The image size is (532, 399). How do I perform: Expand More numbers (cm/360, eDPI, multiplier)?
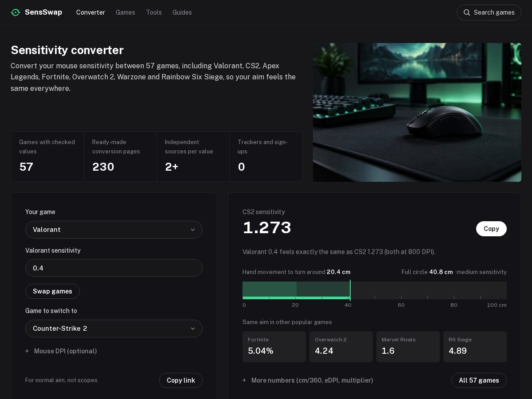coord(308,380)
